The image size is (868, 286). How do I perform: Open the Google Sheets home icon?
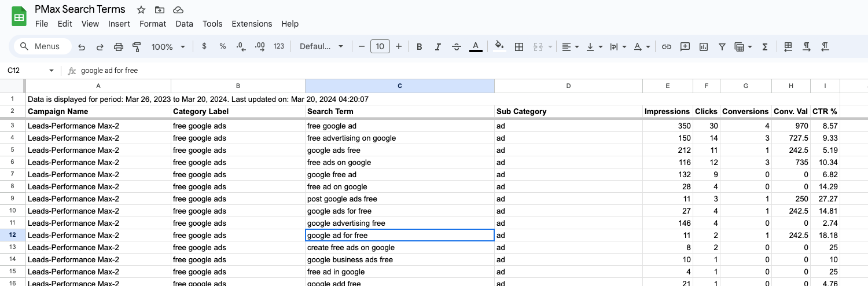pos(19,17)
